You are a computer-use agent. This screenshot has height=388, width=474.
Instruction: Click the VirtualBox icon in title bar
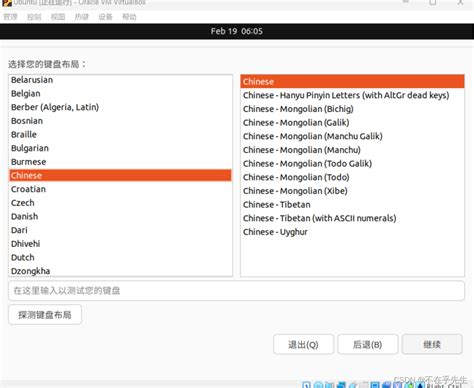[x=7, y=2]
